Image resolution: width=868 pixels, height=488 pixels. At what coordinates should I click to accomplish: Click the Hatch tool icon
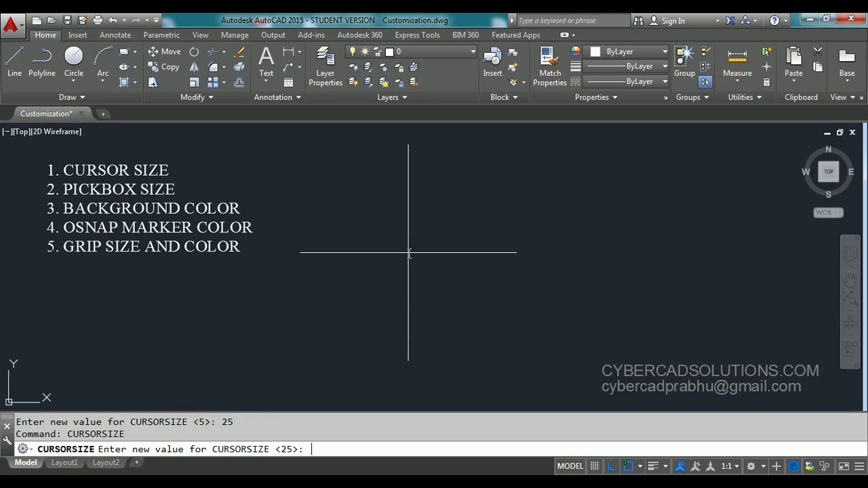[x=124, y=83]
